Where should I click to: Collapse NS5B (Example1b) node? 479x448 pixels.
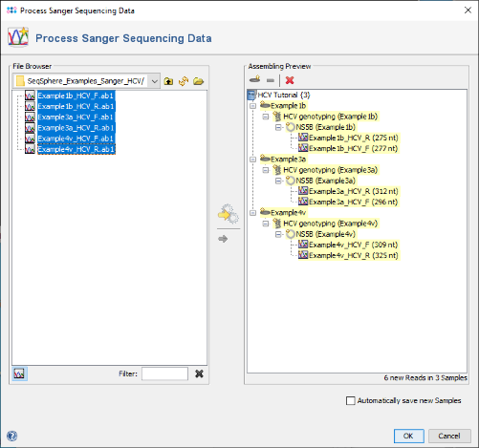point(278,127)
